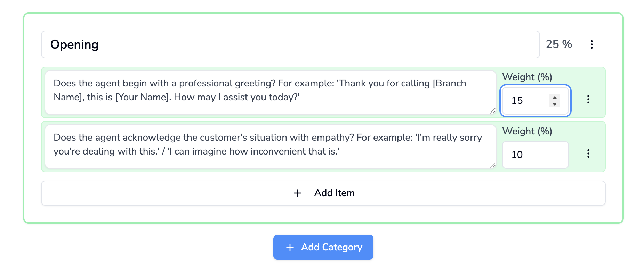Viewport: 644px width, 275px height.
Task: Increase the greeting weight with up arrow
Action: pyautogui.click(x=555, y=98)
